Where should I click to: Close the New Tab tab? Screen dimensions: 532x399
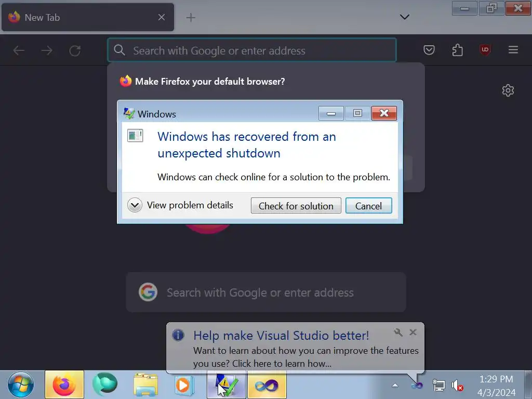162,17
